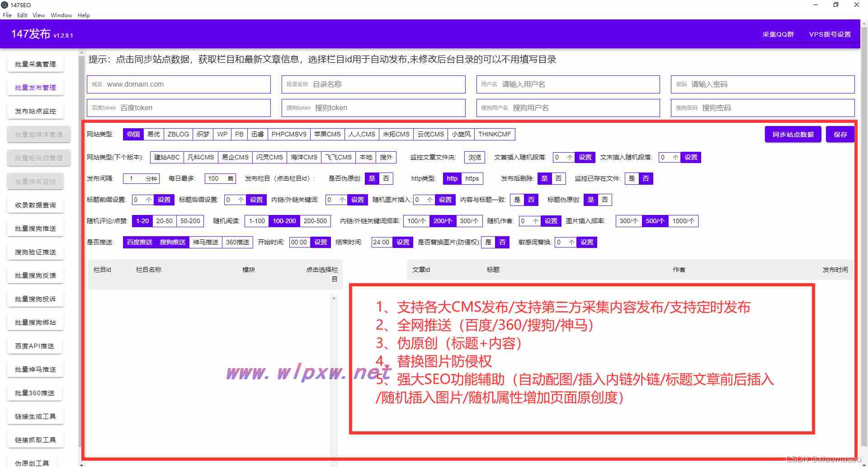
Task: Click 浏览 for 监控文章文件夹
Action: point(475,157)
